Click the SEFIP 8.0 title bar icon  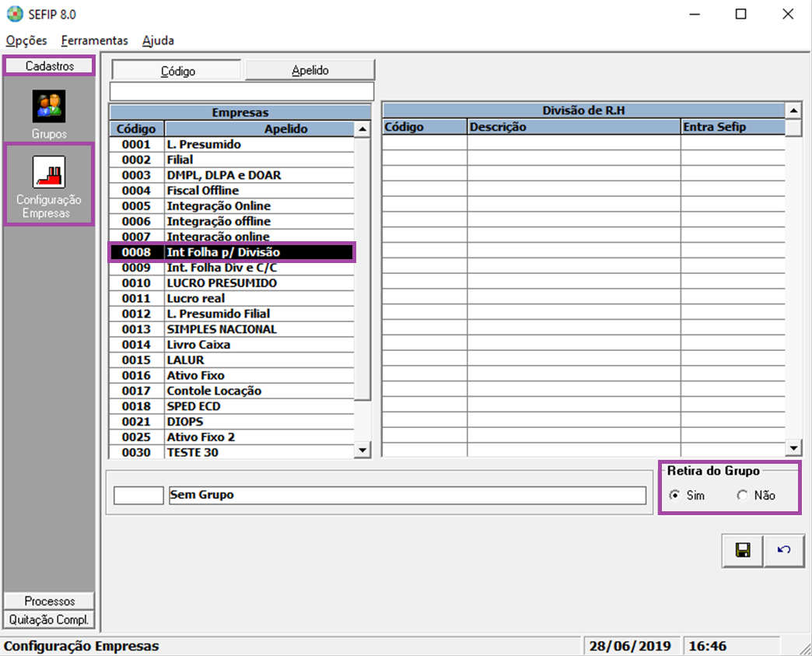pos(15,14)
